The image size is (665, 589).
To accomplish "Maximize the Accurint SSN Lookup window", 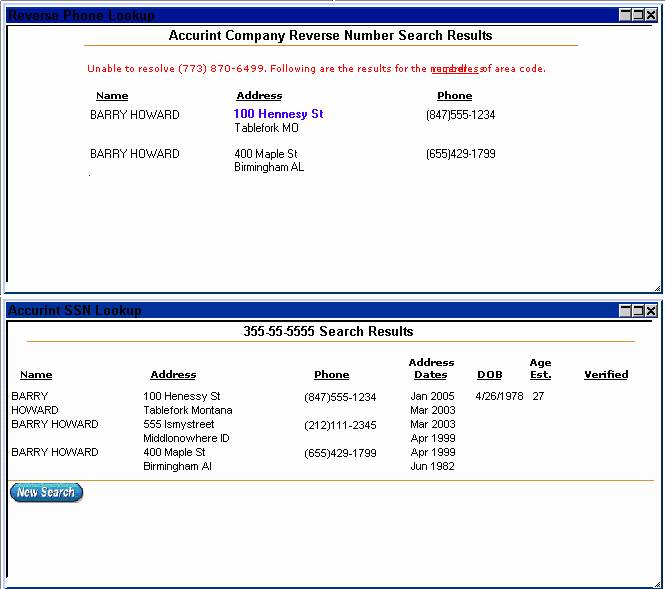I will 638,311.
